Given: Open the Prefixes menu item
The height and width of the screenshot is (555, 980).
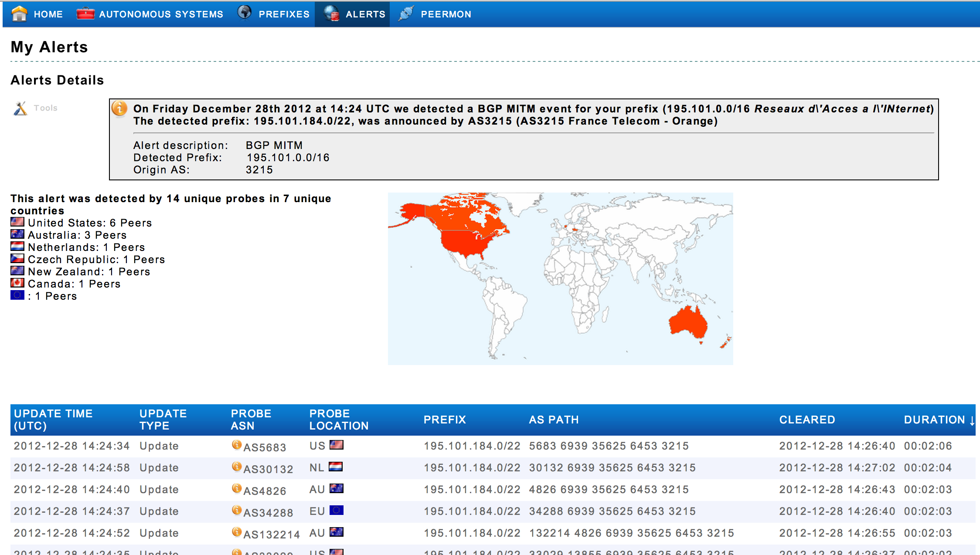Looking at the screenshot, I should click(284, 14).
